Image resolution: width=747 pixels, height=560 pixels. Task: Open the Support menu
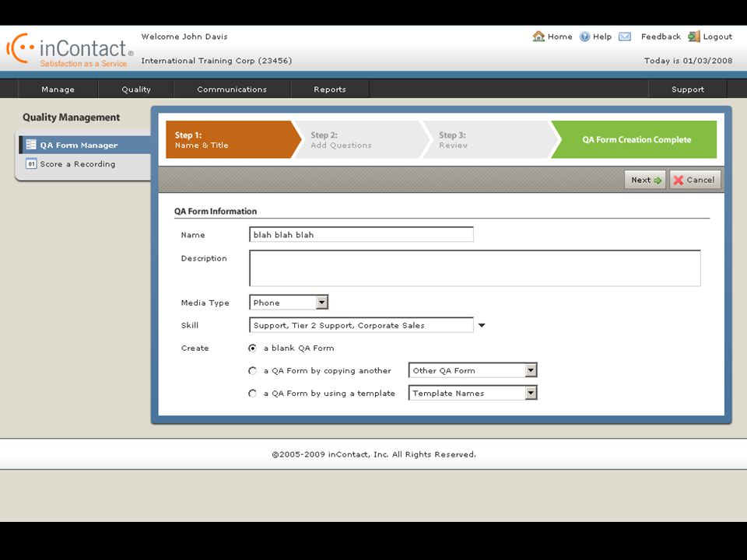point(687,89)
